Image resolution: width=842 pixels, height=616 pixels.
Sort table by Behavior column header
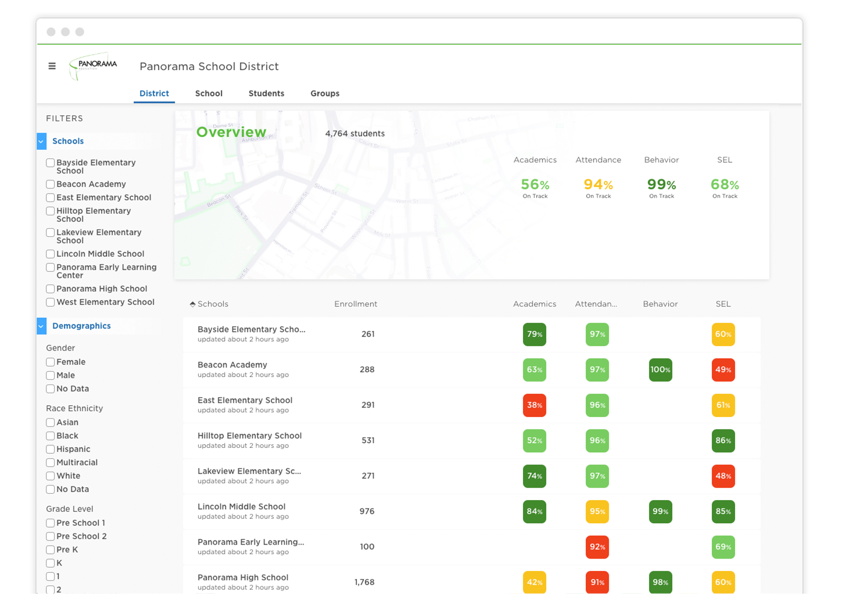660,304
